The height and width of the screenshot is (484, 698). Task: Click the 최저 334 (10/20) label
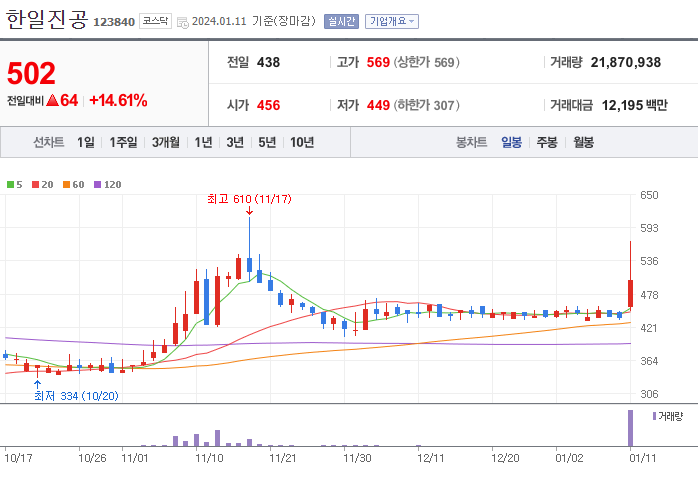[77, 396]
